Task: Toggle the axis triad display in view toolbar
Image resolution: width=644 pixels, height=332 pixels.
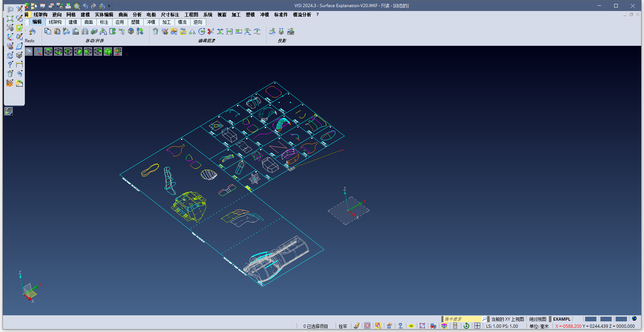Action: point(38,51)
